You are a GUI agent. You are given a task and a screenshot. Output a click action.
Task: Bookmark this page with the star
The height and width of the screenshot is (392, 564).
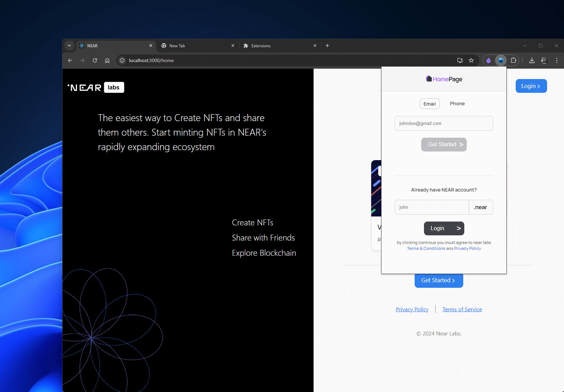471,60
